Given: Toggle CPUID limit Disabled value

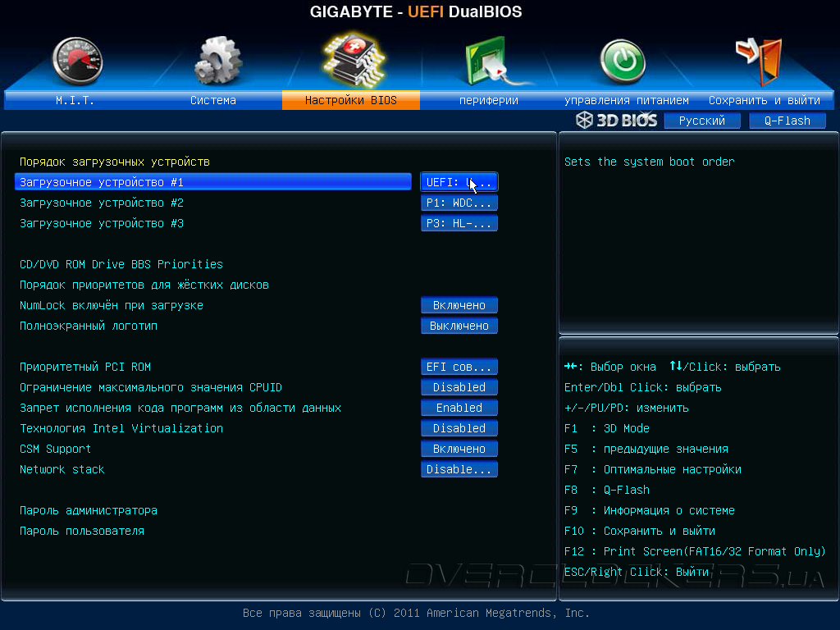Looking at the screenshot, I should [x=459, y=387].
